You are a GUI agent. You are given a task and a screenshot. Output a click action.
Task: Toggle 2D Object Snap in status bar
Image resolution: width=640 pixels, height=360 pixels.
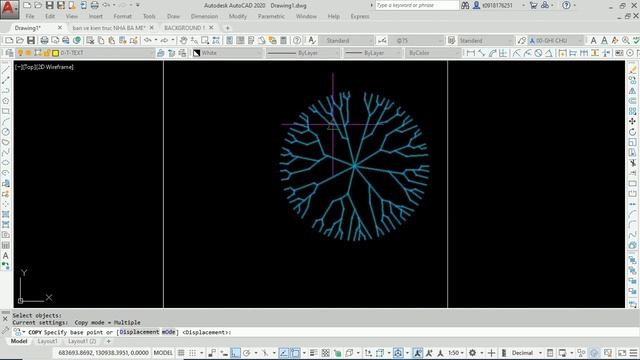point(295,353)
